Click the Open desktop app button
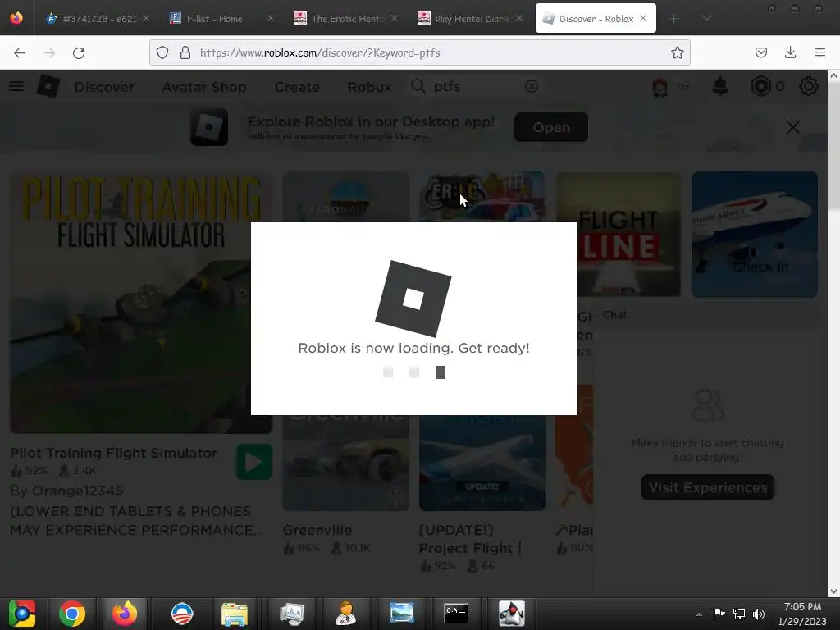Image resolution: width=840 pixels, height=630 pixels. [x=551, y=127]
